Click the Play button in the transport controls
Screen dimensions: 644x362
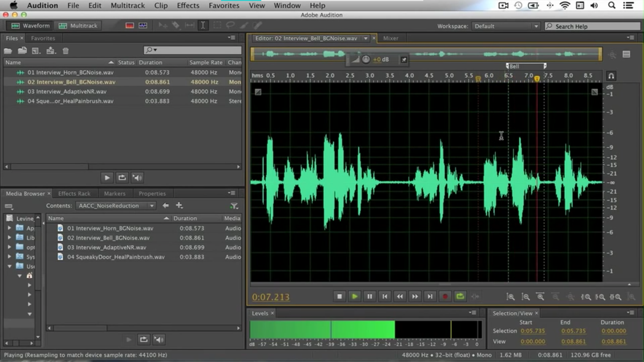(x=354, y=296)
